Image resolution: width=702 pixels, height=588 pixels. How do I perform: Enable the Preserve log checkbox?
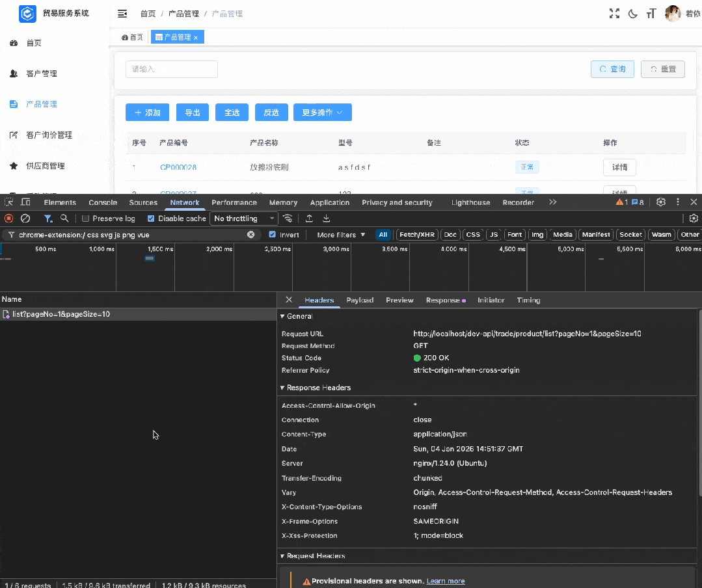coord(85,219)
